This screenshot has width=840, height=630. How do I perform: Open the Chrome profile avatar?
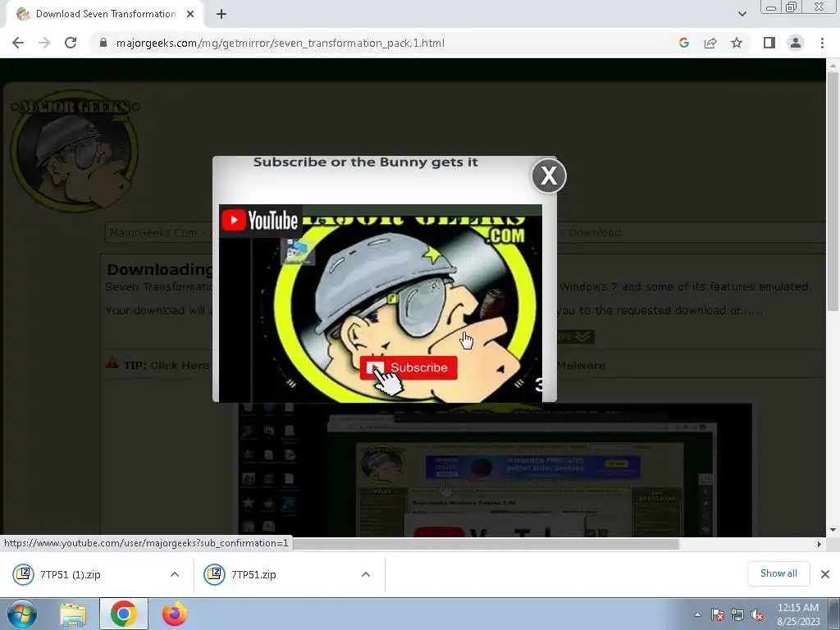tap(796, 43)
